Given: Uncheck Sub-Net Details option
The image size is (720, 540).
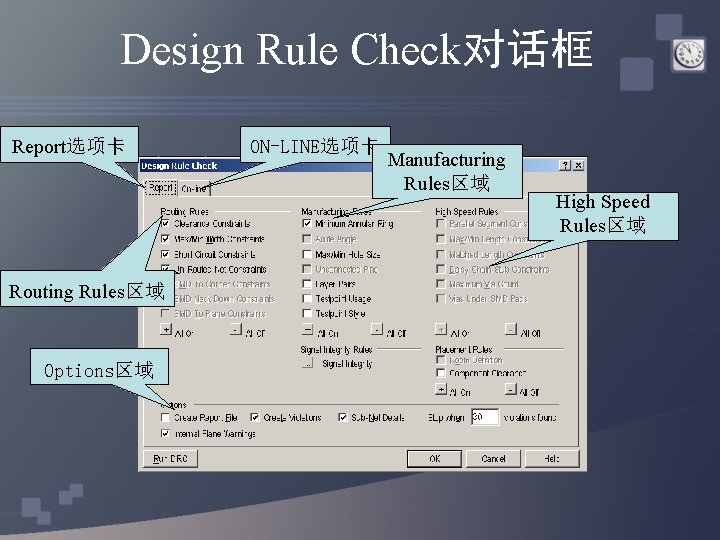Looking at the screenshot, I should (x=342, y=417).
